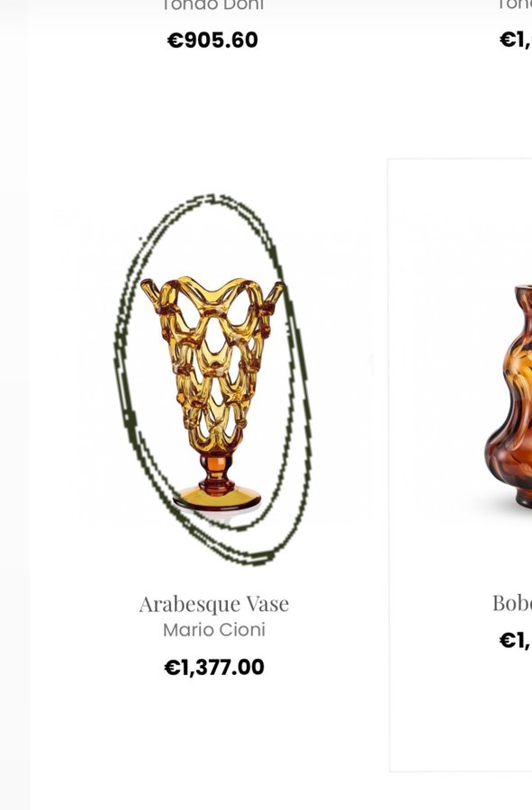Select the cut-off price under the Bobe title
This screenshot has width=532, height=810.
(x=516, y=640)
